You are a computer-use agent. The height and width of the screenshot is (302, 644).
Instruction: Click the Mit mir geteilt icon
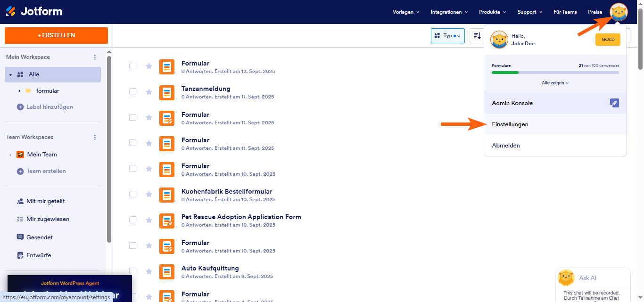(20, 201)
